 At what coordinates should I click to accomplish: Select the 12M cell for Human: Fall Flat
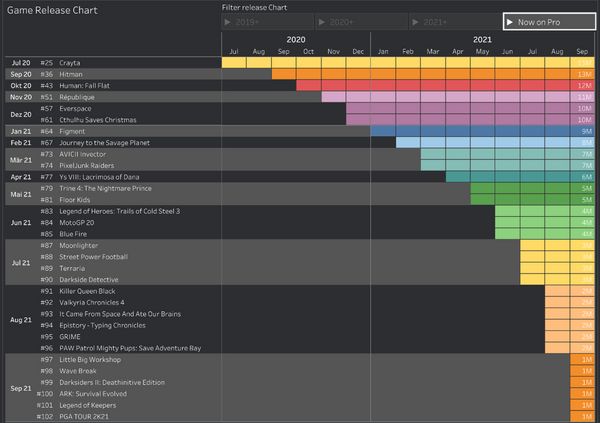pos(582,86)
